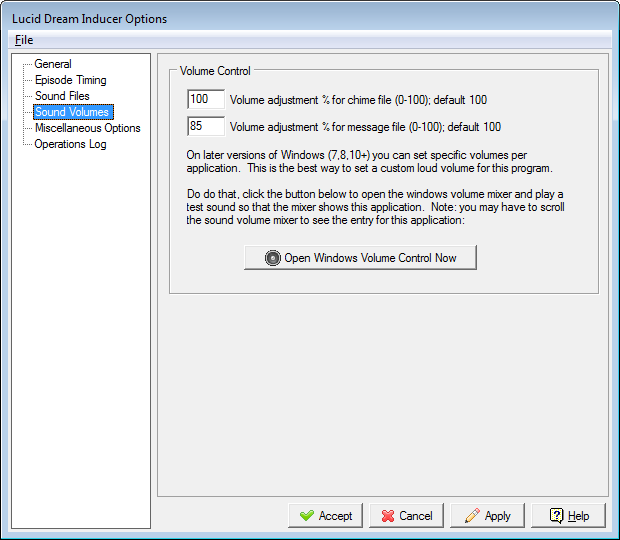Click the red X icon on Cancel
The width and height of the screenshot is (620, 540).
[x=385, y=516]
